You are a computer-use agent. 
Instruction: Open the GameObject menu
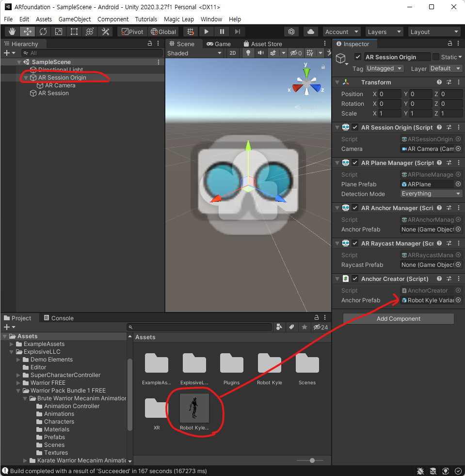[75, 19]
